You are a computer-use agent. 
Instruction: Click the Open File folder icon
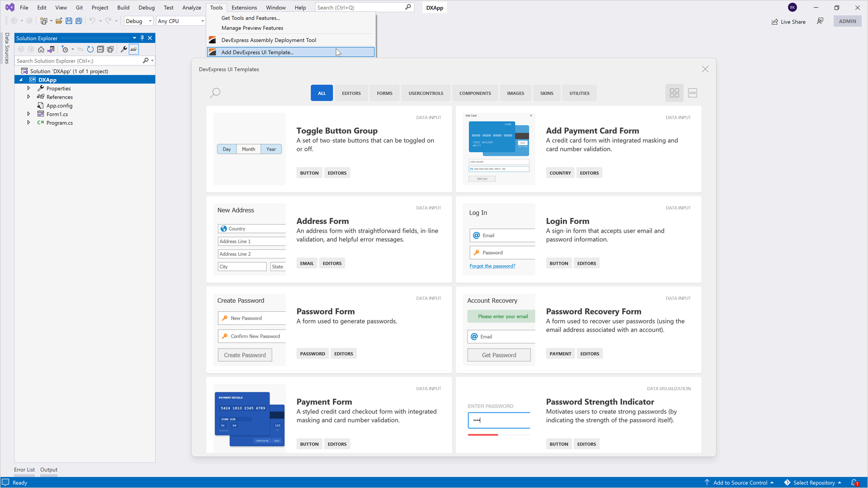click(x=59, y=21)
